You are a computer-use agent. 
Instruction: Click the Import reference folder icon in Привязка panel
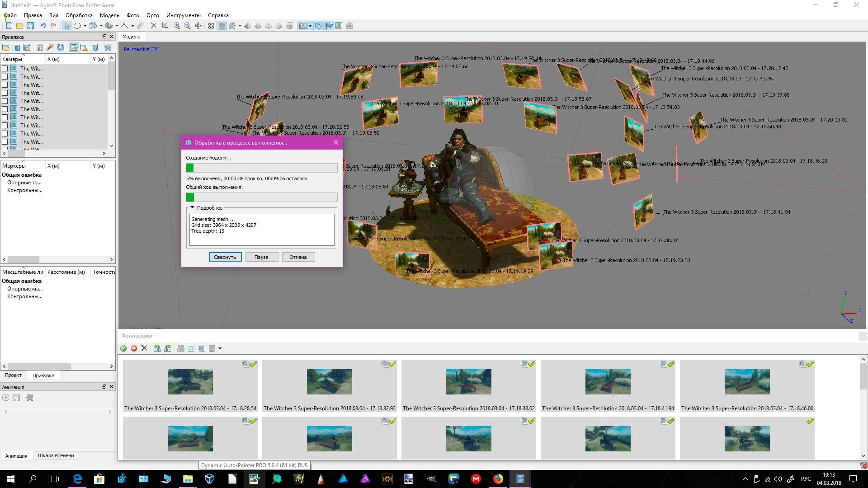click(x=6, y=47)
